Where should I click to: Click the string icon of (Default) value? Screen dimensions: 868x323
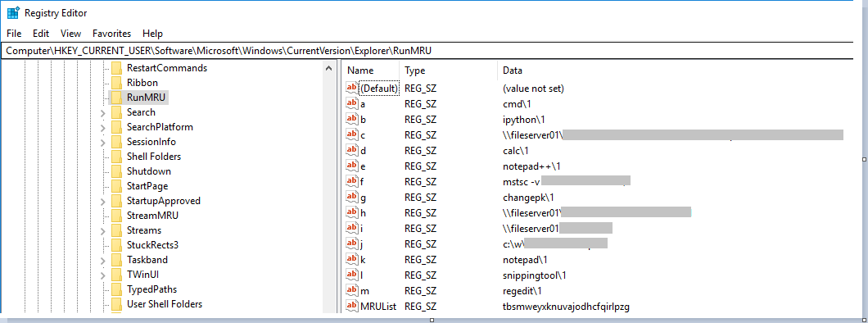[351, 88]
